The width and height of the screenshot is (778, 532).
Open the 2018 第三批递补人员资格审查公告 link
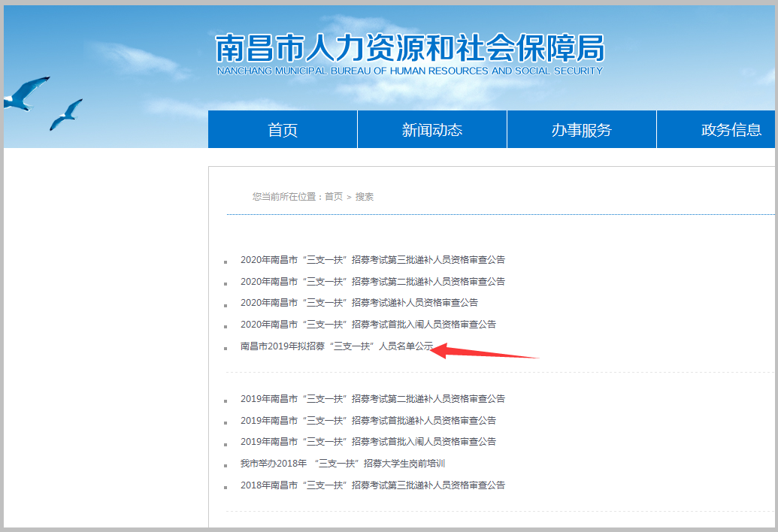(372, 485)
